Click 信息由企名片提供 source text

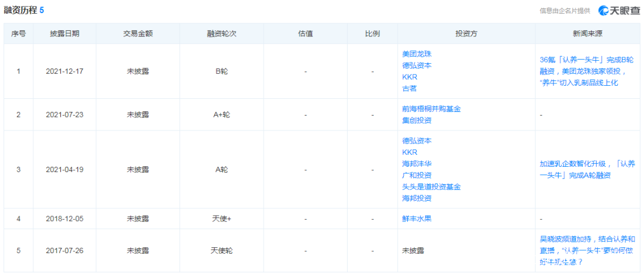(565, 11)
